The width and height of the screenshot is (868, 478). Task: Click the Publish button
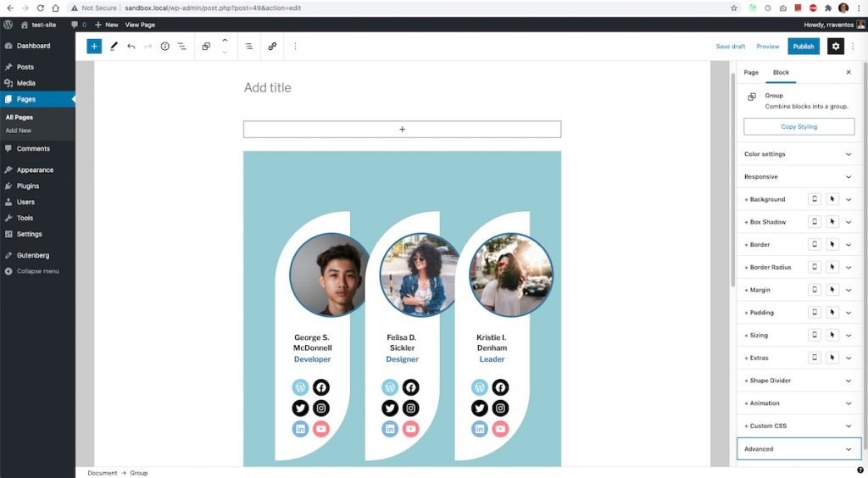point(804,47)
